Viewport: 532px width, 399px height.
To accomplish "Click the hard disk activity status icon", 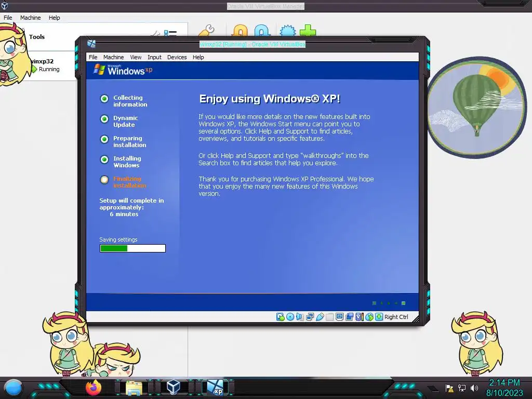I will point(280,317).
